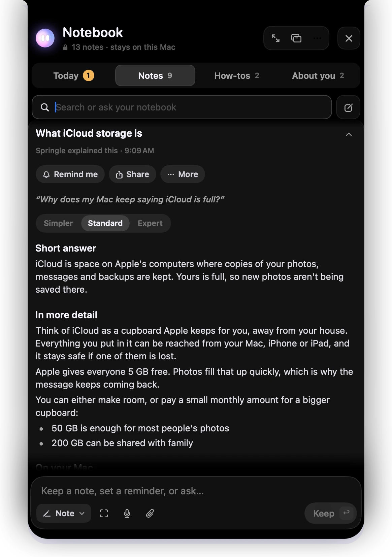Screen dimensions: 392x557
Task: Click the Keep button
Action: (x=330, y=513)
